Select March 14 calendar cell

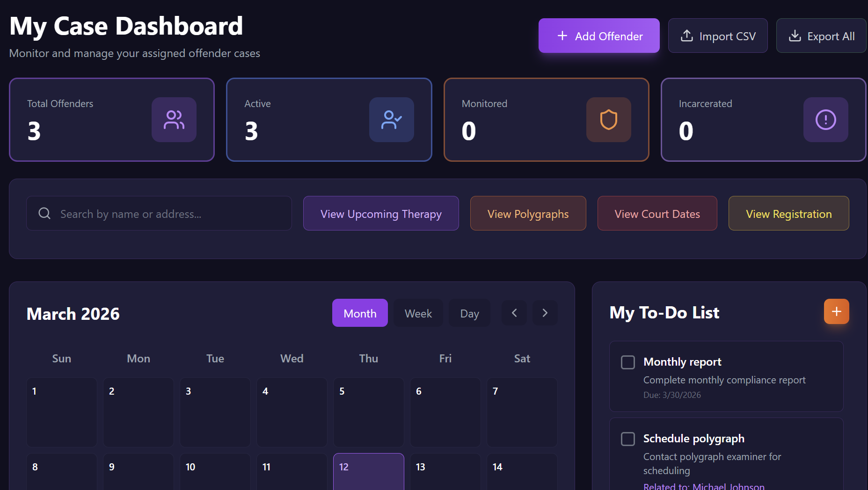pyautogui.click(x=522, y=471)
